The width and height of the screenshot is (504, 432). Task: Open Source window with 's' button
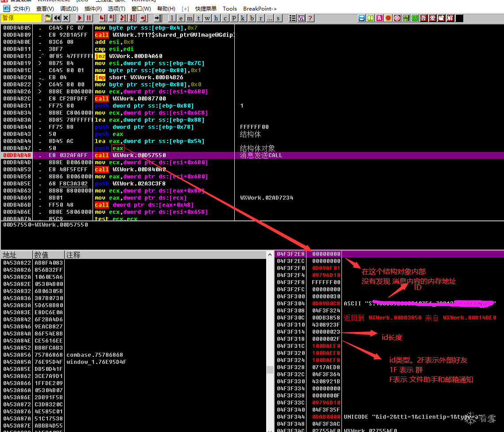[278, 18]
